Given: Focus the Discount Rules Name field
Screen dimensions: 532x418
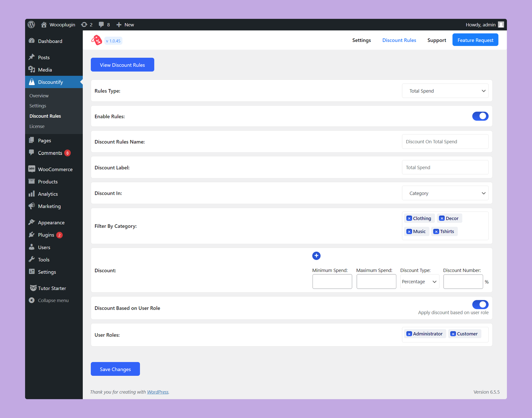Looking at the screenshot, I should [445, 142].
